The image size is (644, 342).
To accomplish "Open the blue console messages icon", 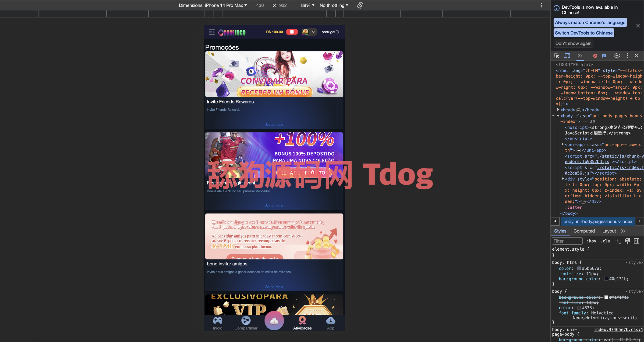I will click(x=604, y=56).
